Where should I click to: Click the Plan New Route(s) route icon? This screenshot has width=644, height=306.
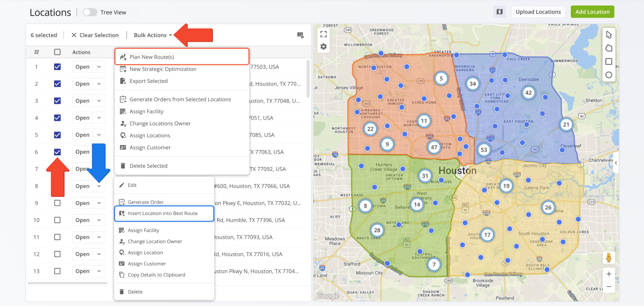[123, 57]
